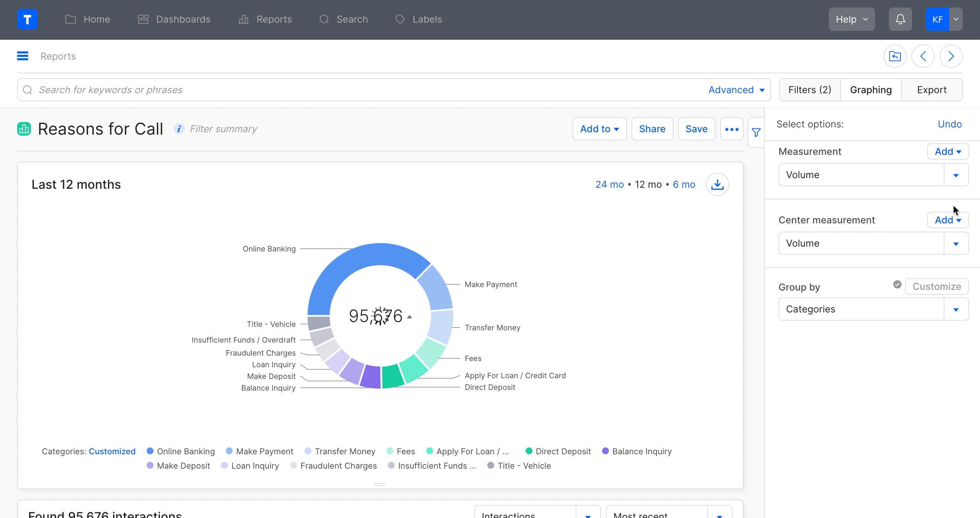980x518 pixels.
Task: Click the hamburger menu icon beside Reports
Action: pos(23,56)
